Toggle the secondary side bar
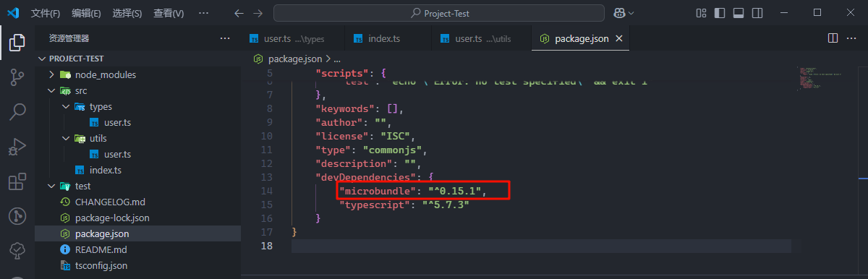 click(x=757, y=13)
